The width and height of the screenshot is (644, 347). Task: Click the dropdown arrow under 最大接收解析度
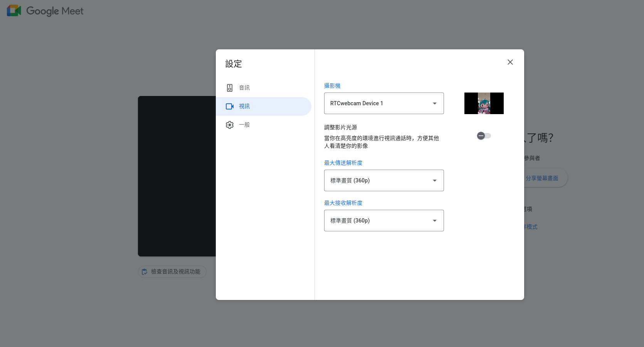pos(435,221)
